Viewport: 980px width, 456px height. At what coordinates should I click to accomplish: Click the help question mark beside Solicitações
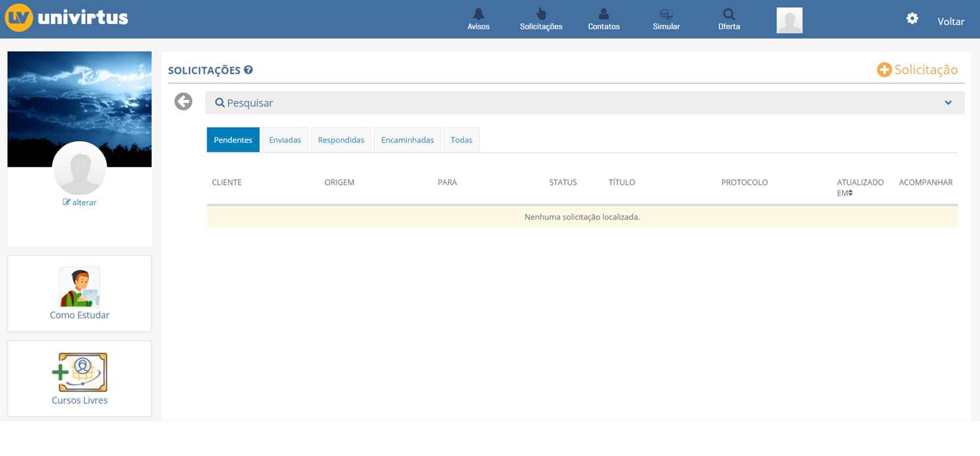tap(248, 70)
